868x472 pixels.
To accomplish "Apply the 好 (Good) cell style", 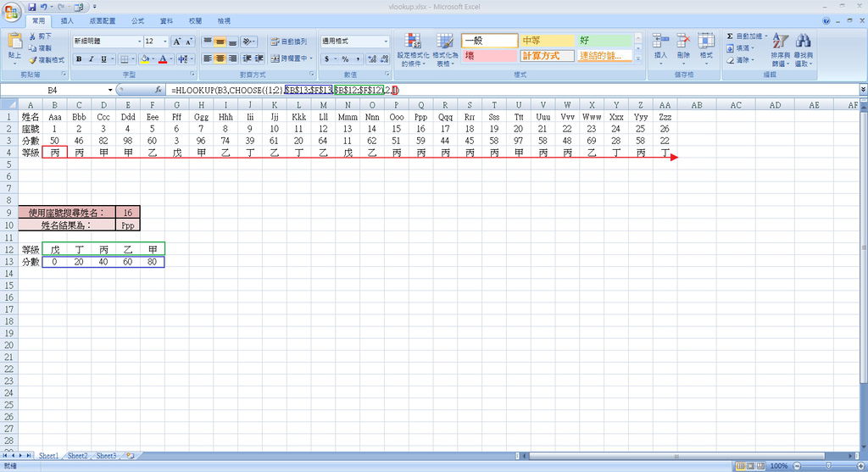I will 604,41.
